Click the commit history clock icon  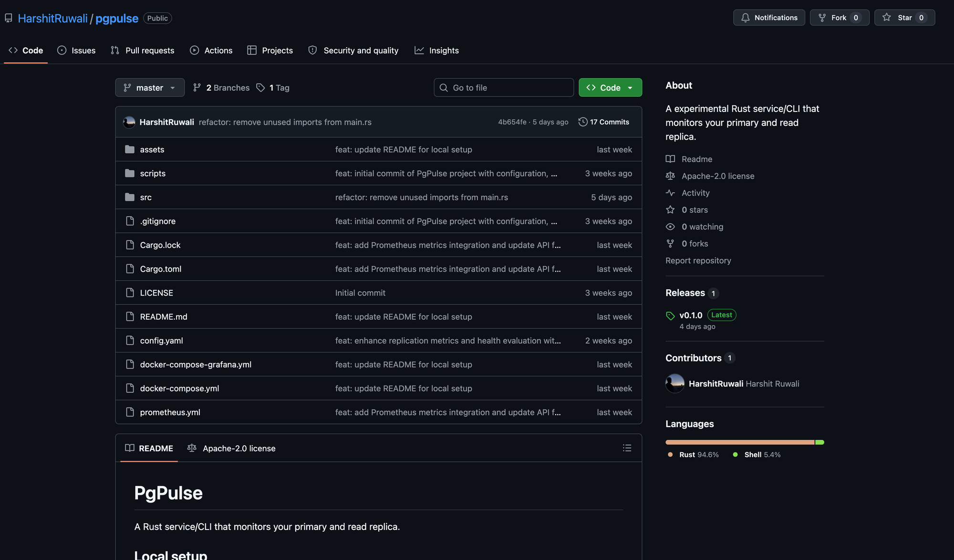pyautogui.click(x=583, y=122)
